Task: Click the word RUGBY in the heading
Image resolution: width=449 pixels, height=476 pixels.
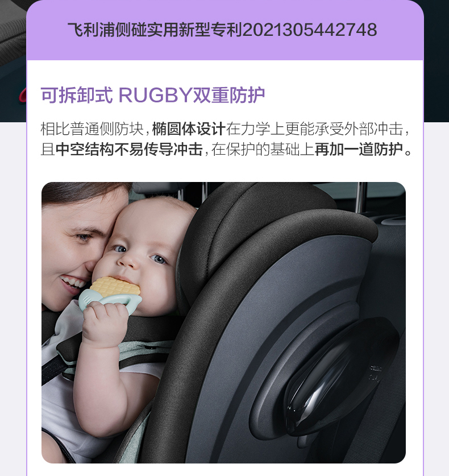Action: point(155,96)
